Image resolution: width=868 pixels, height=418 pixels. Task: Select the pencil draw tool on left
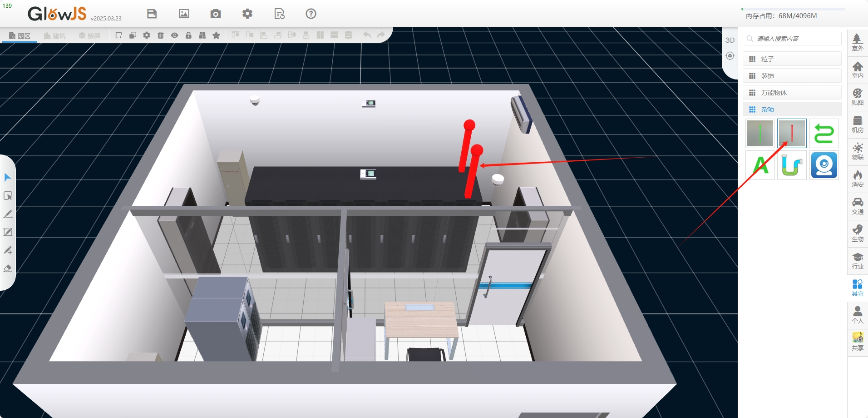point(8,214)
